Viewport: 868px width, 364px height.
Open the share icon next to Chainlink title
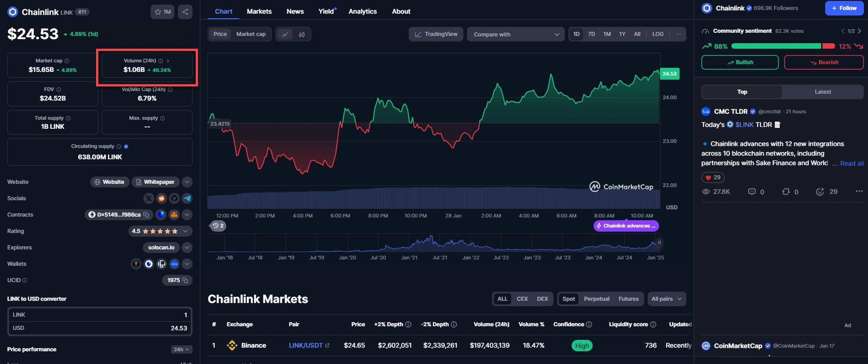coord(185,12)
